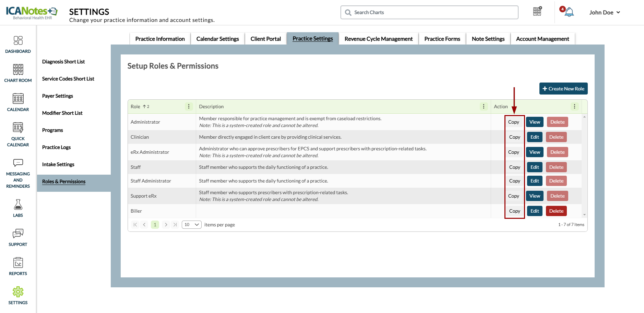Open the Description column options menu
This screenshot has height=313, width=644.
[x=484, y=107]
